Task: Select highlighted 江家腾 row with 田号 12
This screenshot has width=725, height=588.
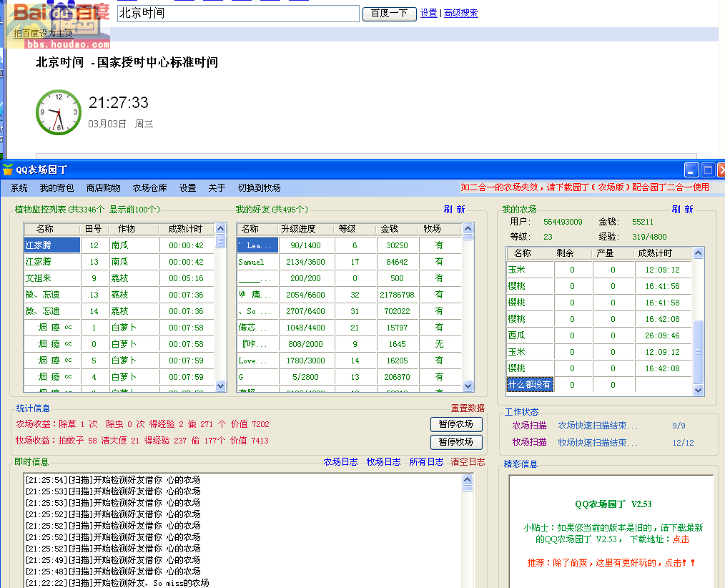Action: (119, 245)
